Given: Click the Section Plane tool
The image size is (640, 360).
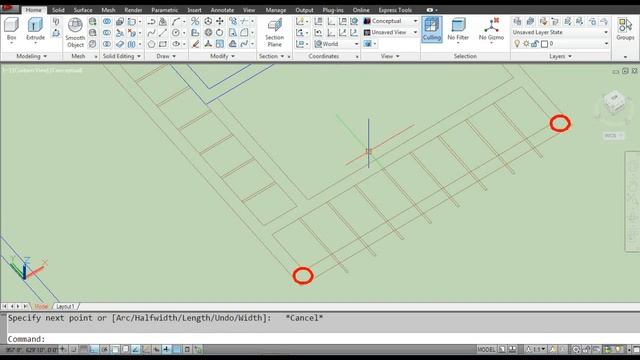Looking at the screenshot, I should [x=274, y=33].
